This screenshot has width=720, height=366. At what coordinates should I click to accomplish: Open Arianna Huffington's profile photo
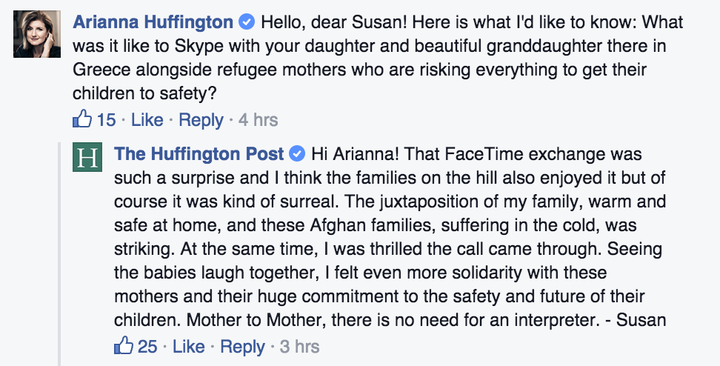click(x=37, y=34)
